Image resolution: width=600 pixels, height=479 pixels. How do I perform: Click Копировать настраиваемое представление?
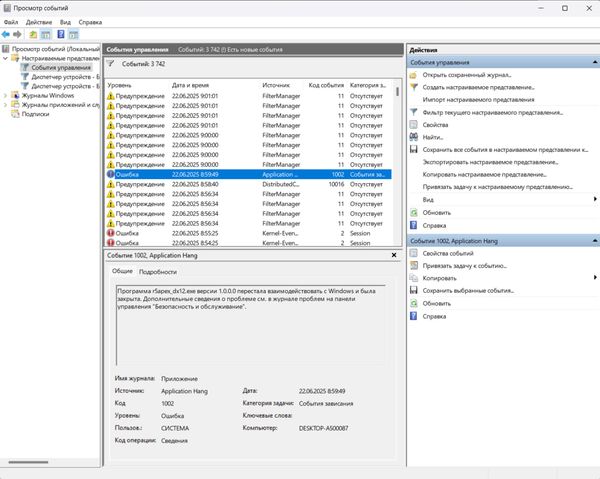coord(484,174)
